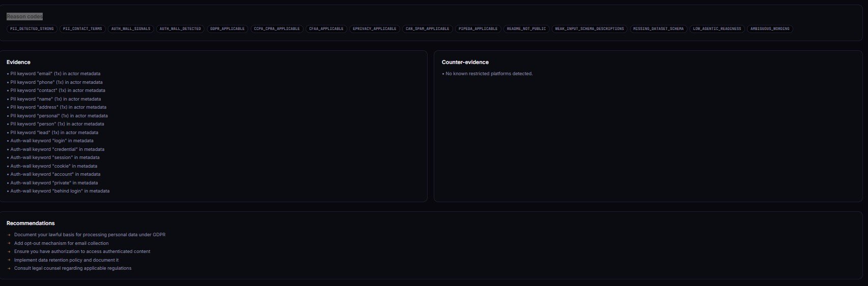Click the CFAA_APPLICABLE chip

[326, 29]
